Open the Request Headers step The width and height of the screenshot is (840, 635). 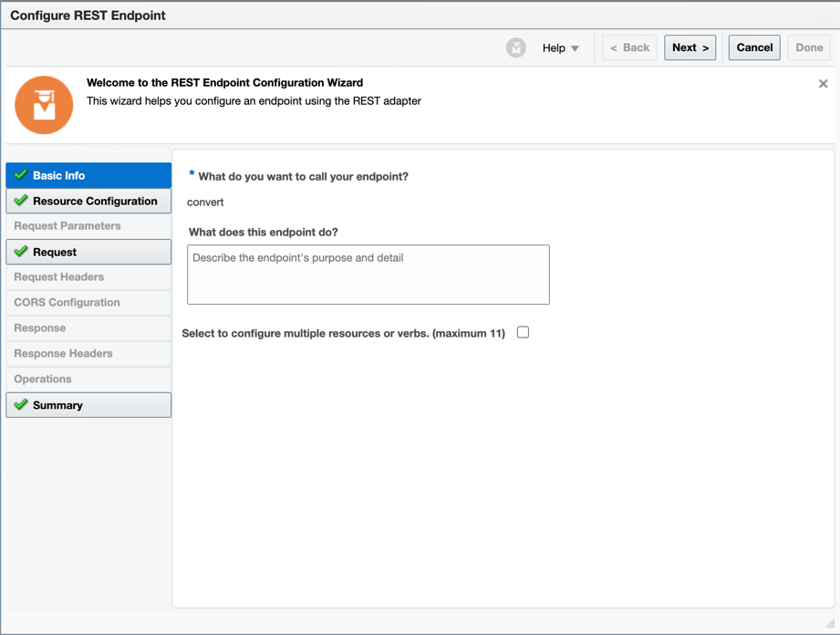[68, 277]
